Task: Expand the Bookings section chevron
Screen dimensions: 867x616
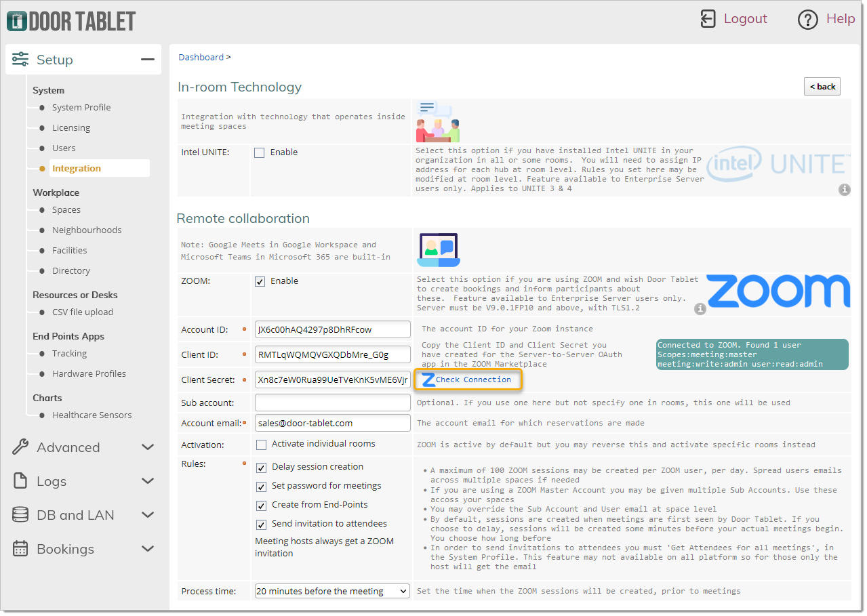Action: 147,549
